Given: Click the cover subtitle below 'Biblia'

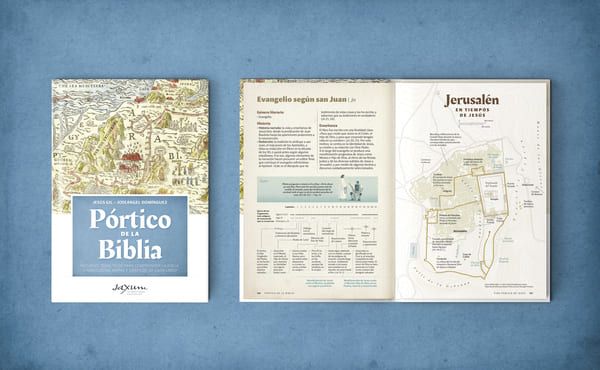Looking at the screenshot, I should click(x=130, y=267).
